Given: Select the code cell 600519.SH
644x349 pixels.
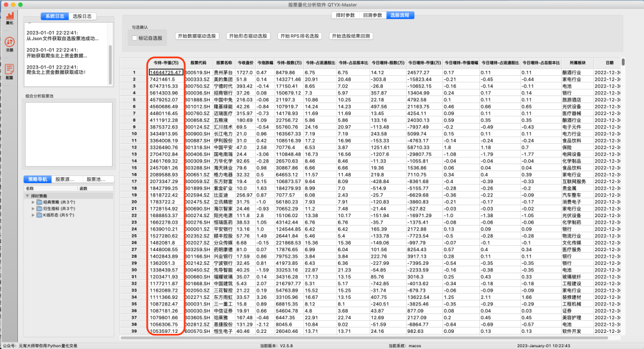Looking at the screenshot, I should [x=199, y=72].
